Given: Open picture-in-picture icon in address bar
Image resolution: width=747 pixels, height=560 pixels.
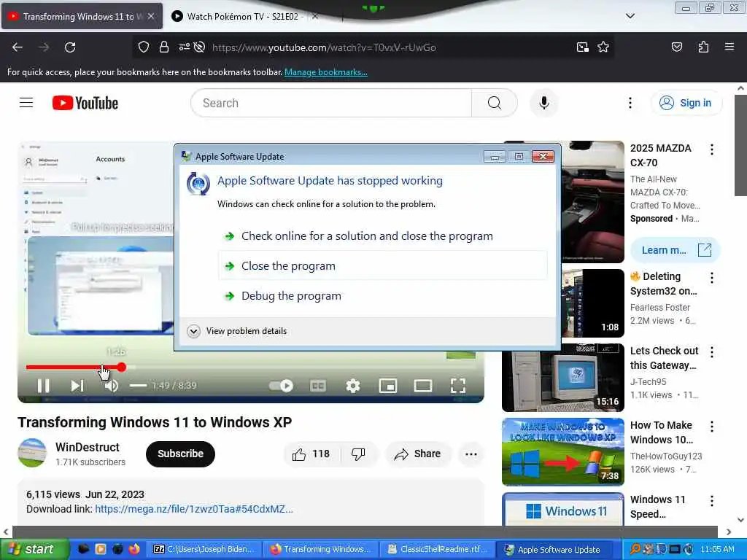Looking at the screenshot, I should (x=583, y=47).
